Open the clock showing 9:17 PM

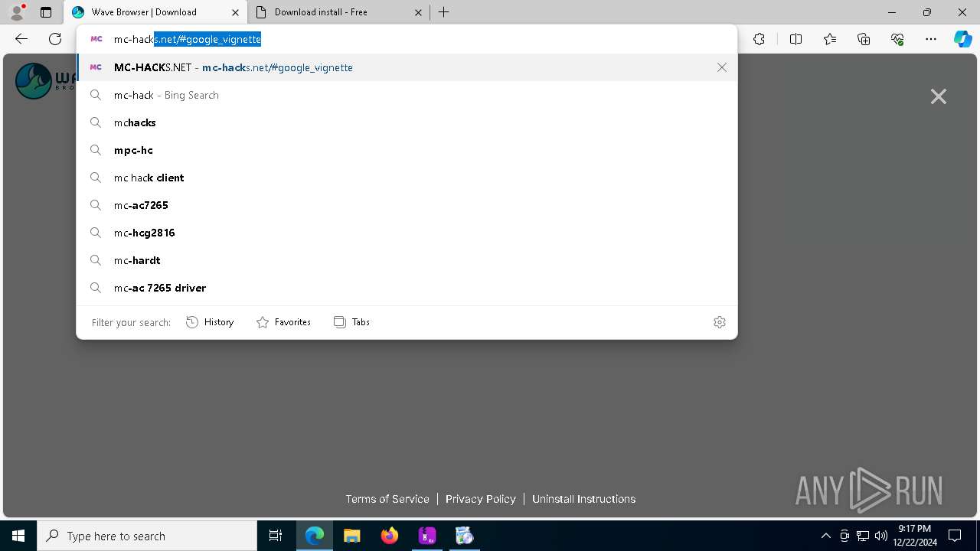click(x=915, y=536)
